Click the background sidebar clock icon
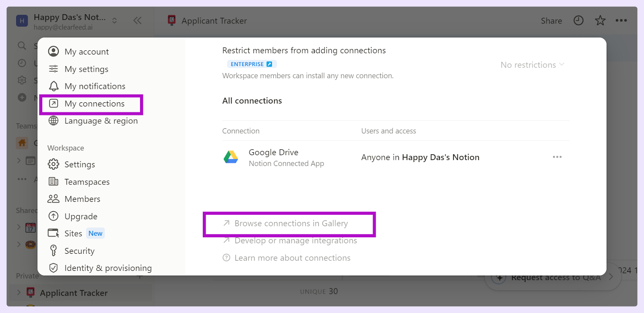 point(22,63)
